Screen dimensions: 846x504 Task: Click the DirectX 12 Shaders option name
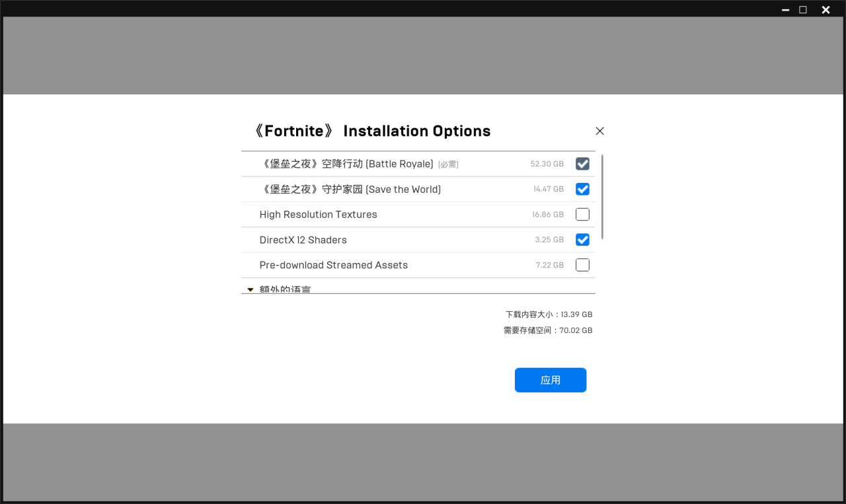point(303,240)
